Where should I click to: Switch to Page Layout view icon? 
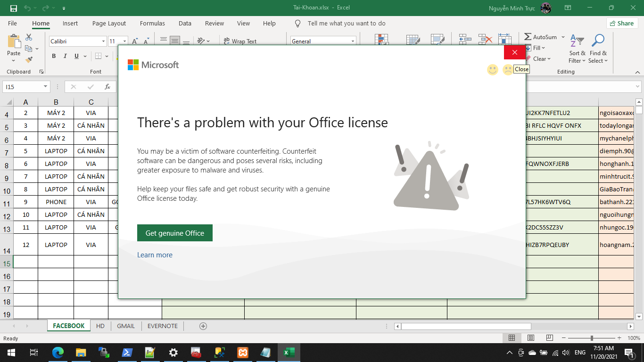click(531, 338)
